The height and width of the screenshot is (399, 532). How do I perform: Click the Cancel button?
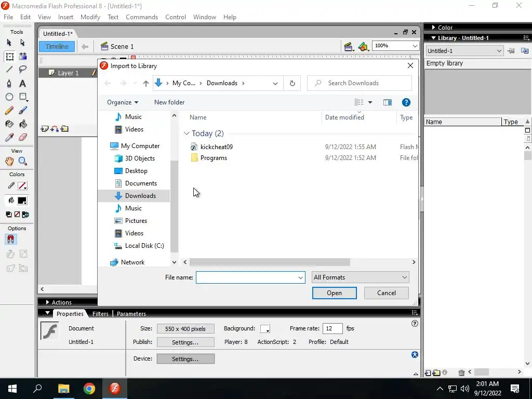click(x=386, y=293)
